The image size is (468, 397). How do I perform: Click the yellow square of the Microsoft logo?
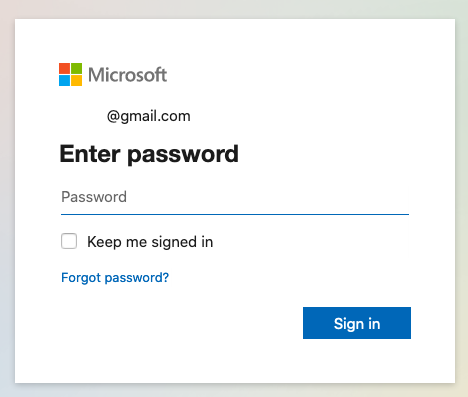pyautogui.click(x=76, y=80)
